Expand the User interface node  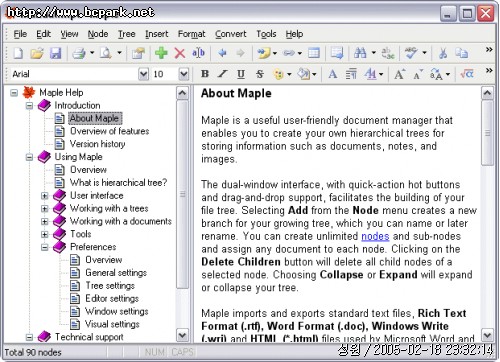pyautogui.click(x=44, y=196)
